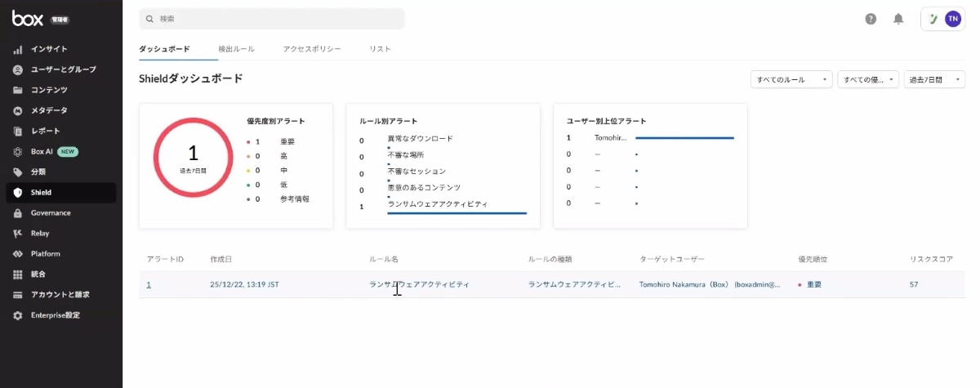Click the search magnifier icon
Viewport: 980px width, 388px height.
pos(149,18)
